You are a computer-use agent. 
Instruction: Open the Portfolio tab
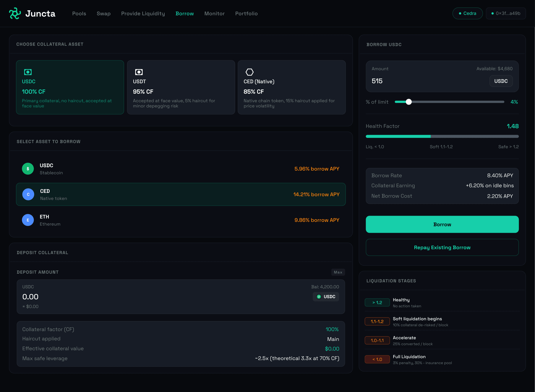pyautogui.click(x=246, y=14)
